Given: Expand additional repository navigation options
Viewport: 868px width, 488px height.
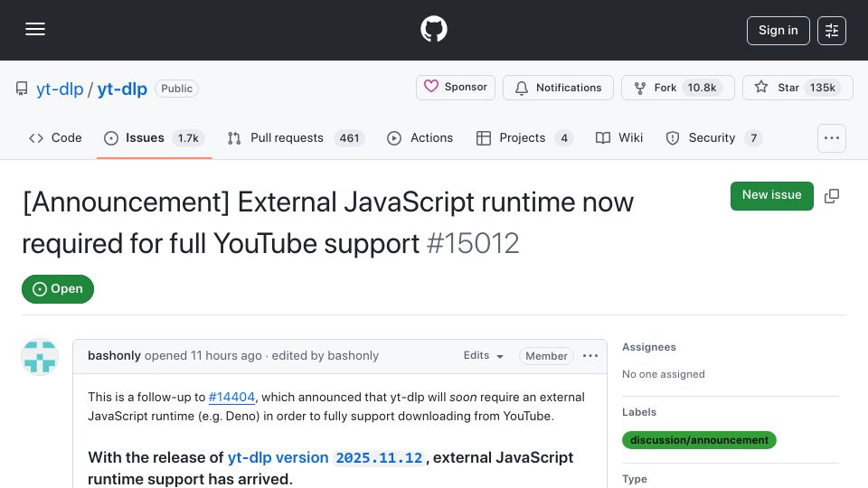Looking at the screenshot, I should [x=832, y=138].
